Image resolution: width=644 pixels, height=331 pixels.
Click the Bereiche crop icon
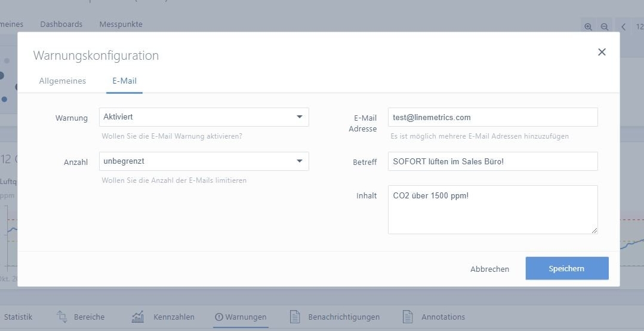(62, 317)
